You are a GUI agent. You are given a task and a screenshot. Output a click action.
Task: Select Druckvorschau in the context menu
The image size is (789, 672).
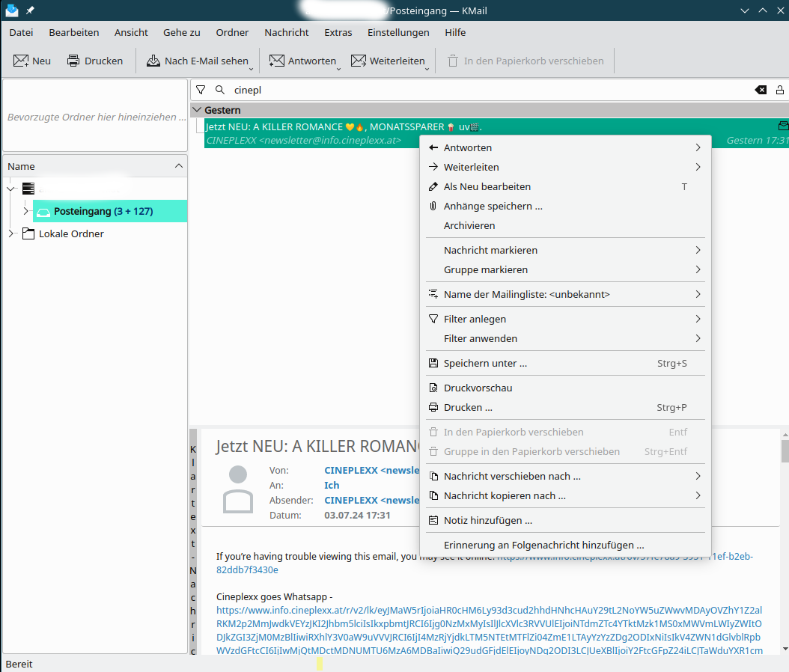[x=478, y=388]
